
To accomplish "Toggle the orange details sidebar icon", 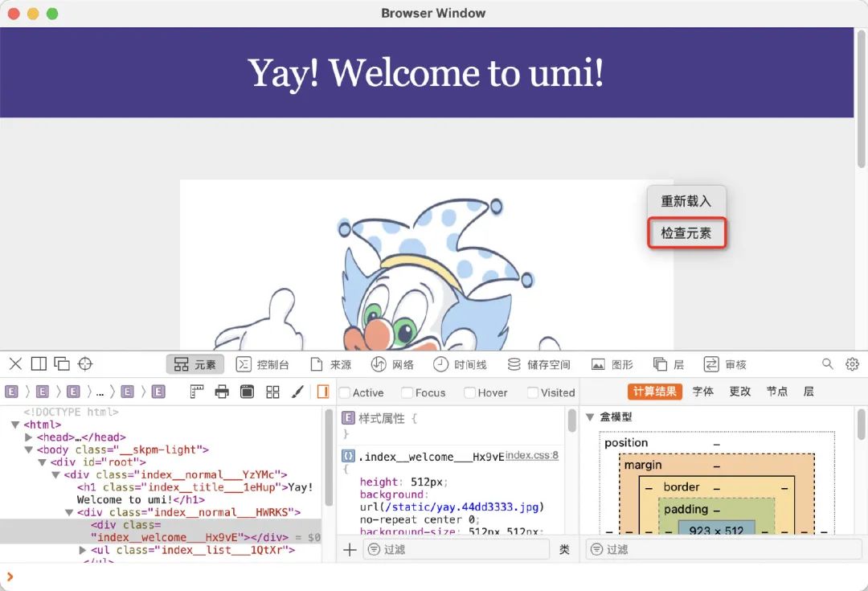I will pyautogui.click(x=323, y=392).
